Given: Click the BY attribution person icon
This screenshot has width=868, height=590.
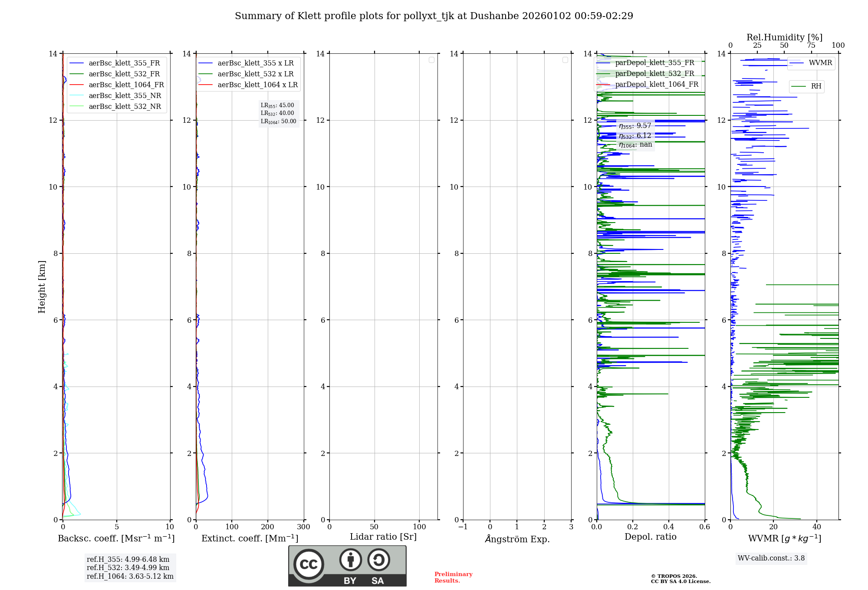Looking at the screenshot, I should click(350, 560).
